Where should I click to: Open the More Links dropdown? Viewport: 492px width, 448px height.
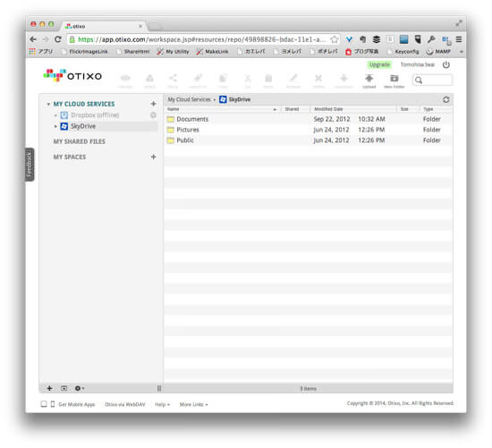tap(193, 404)
